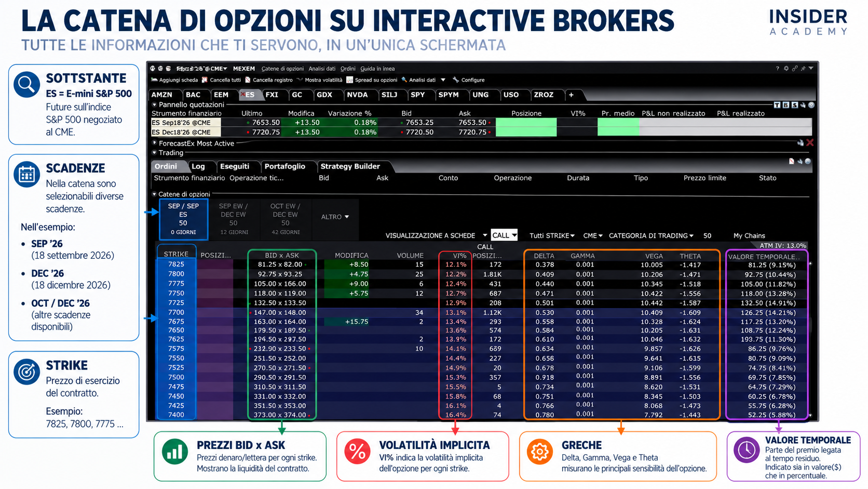Viewport: 868px width, 489px height.
Task: Open the ALTRO expirations dropdown
Action: 335,217
